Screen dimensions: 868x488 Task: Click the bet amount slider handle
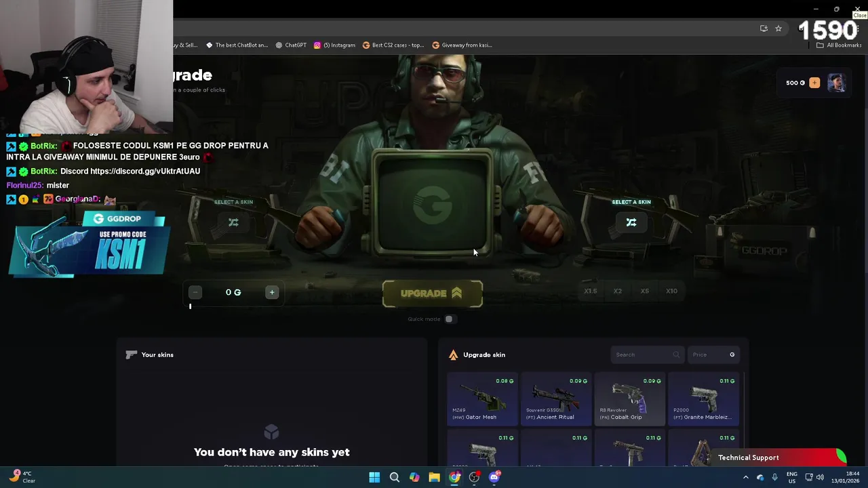(x=190, y=306)
